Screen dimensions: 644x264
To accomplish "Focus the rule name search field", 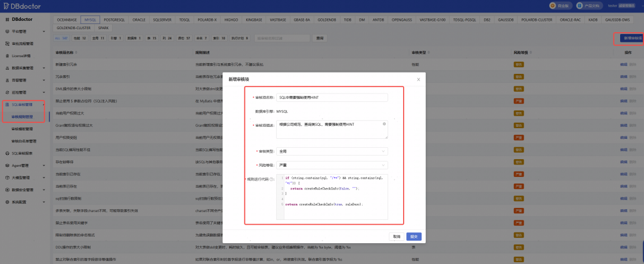I will coord(281,38).
